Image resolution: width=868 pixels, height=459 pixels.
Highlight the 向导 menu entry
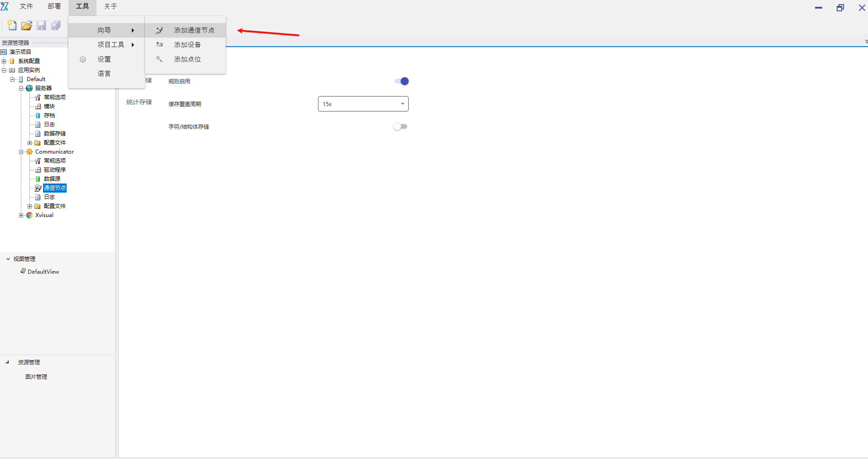coord(106,30)
